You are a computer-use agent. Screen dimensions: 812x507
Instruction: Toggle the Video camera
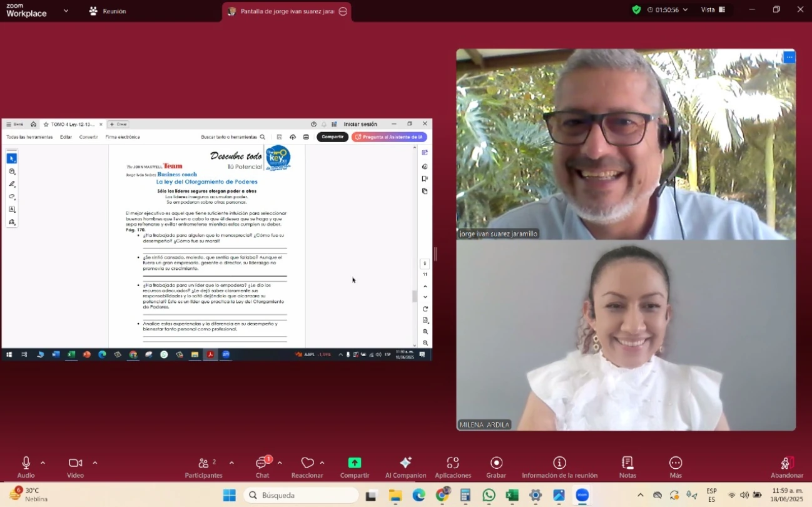coord(76,463)
